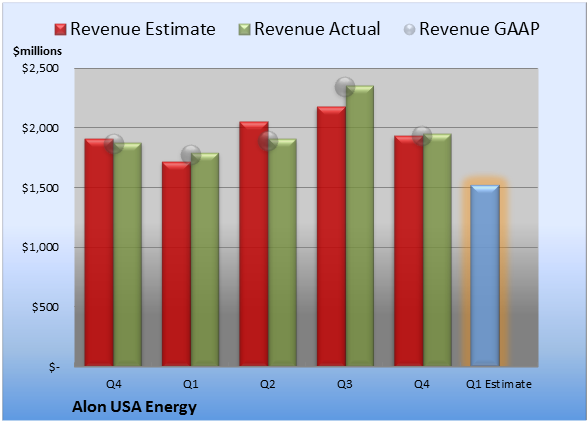This screenshot has width=588, height=422.
Task: Click the '$1,500' axis value
Action: (40, 188)
